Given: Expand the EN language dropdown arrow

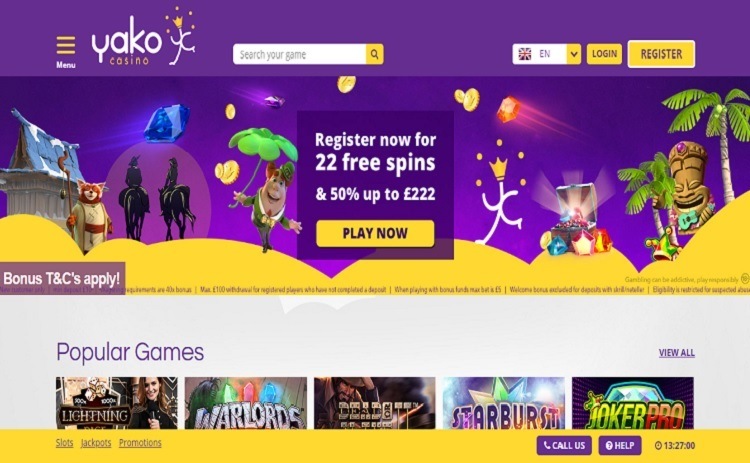Looking at the screenshot, I should pyautogui.click(x=574, y=54).
